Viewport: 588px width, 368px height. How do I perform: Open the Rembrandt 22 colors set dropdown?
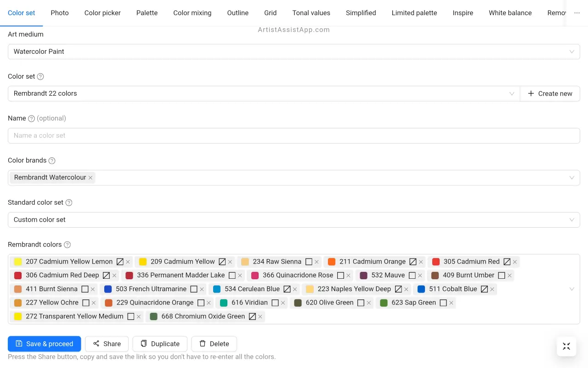click(264, 93)
